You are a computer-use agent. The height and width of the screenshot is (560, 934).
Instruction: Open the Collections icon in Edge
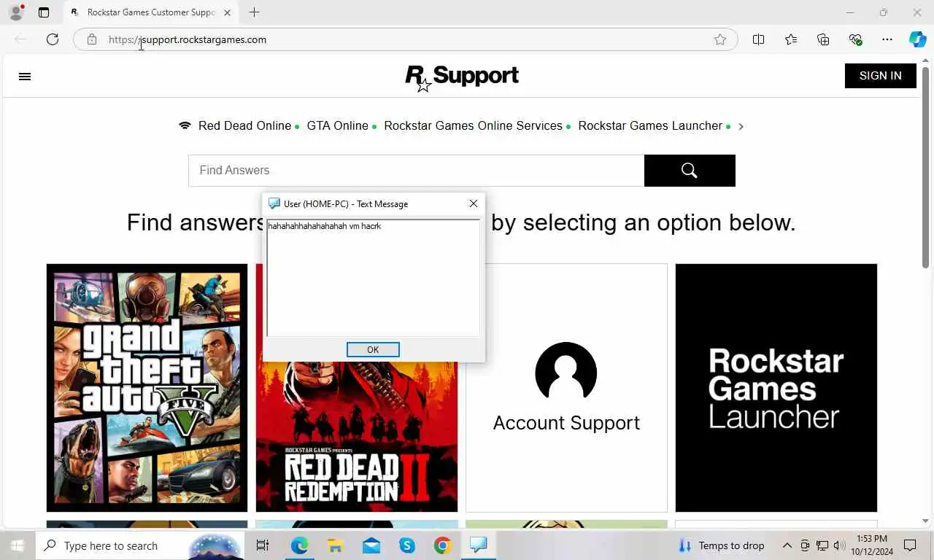point(823,39)
